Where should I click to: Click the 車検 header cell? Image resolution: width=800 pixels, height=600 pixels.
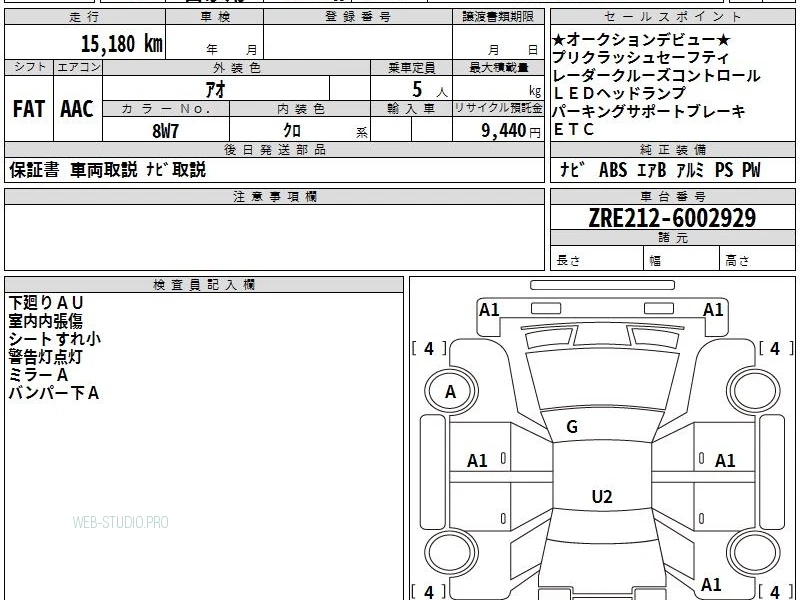[x=215, y=17]
